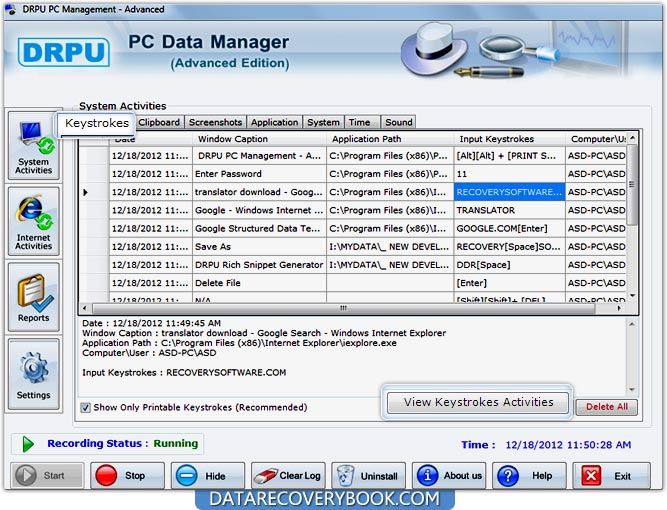The height and width of the screenshot is (510, 667).
Task: Click the current row selector arrow
Action: 86,192
